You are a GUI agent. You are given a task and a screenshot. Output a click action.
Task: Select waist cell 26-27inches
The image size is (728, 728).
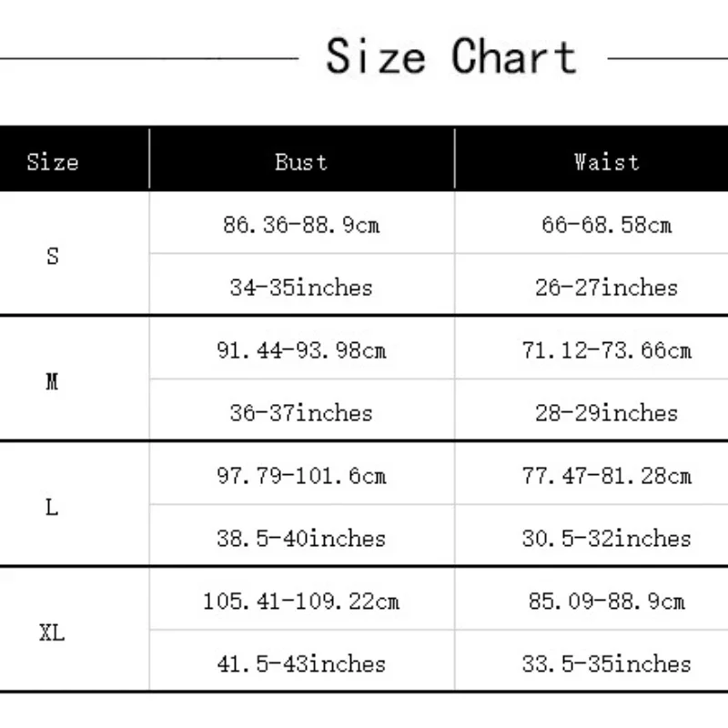pos(606,288)
